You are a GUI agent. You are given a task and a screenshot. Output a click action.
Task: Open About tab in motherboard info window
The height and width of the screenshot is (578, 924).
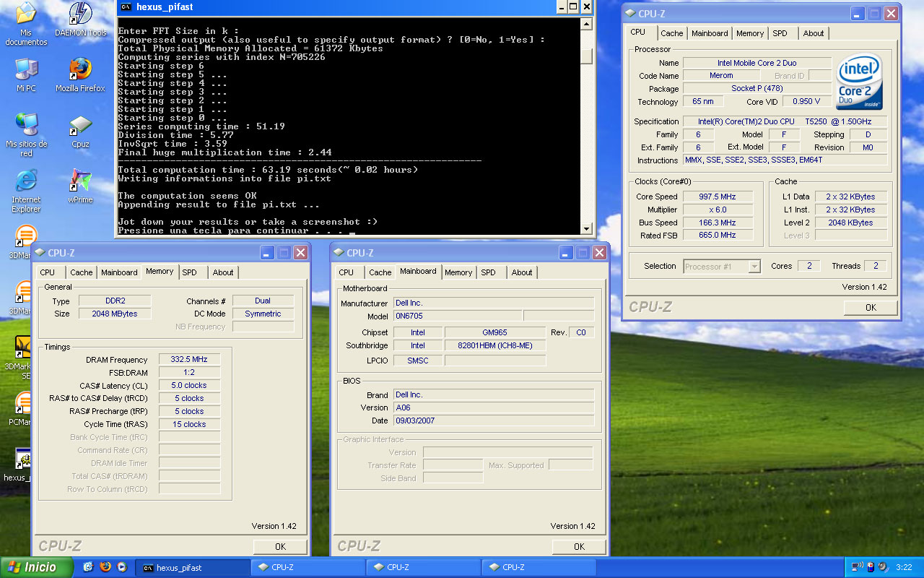coord(522,272)
